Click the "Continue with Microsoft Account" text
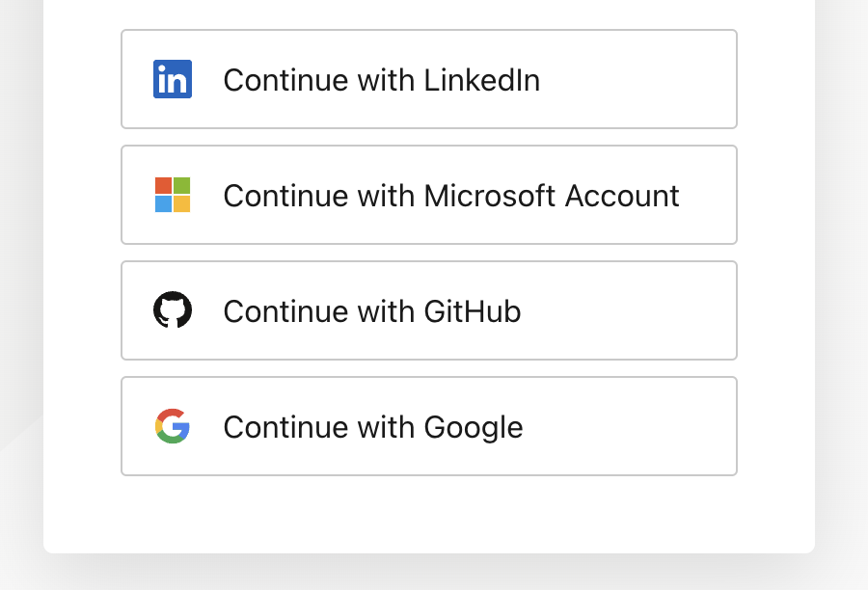Viewport: 868px width, 590px height. (450, 196)
